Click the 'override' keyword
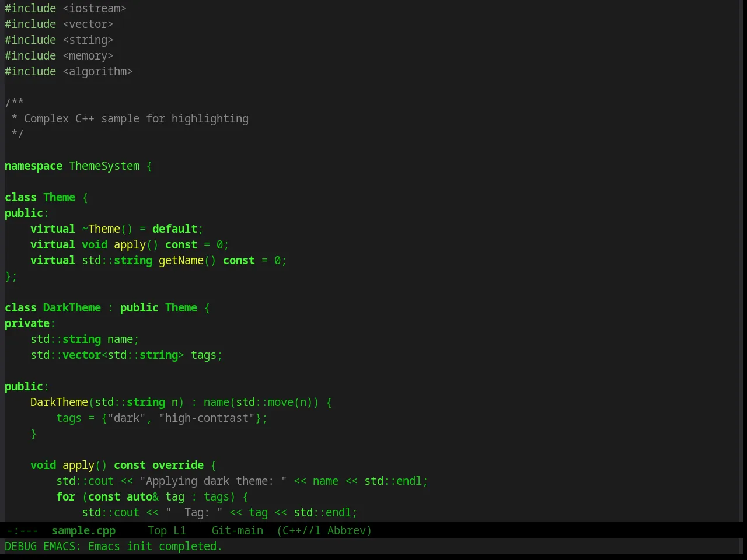Image resolution: width=747 pixels, height=560 pixels. click(178, 465)
